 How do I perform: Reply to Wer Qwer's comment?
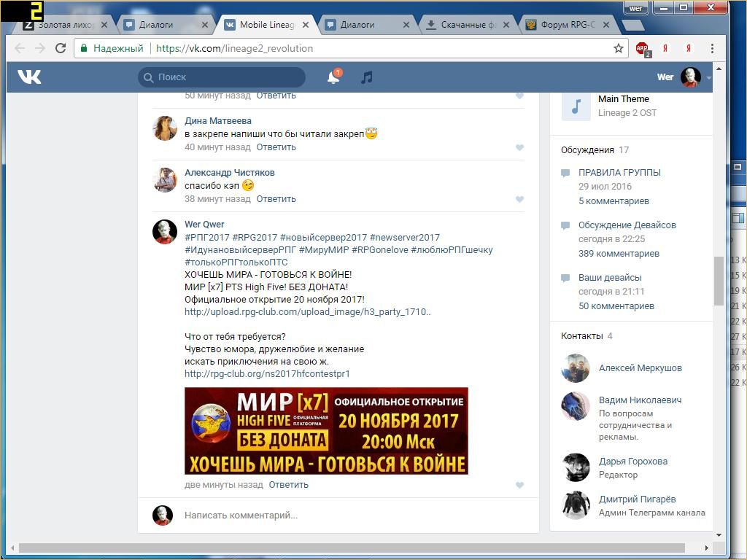click(x=289, y=485)
